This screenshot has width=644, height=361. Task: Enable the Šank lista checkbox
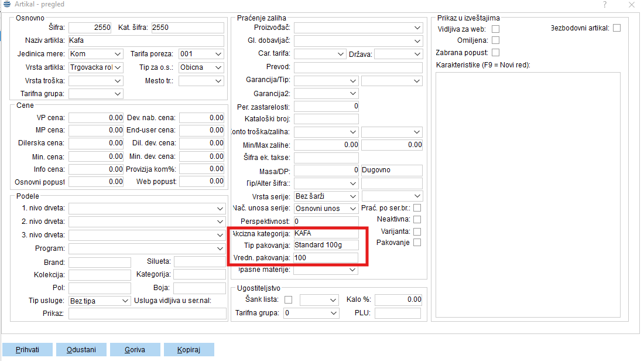[289, 300]
